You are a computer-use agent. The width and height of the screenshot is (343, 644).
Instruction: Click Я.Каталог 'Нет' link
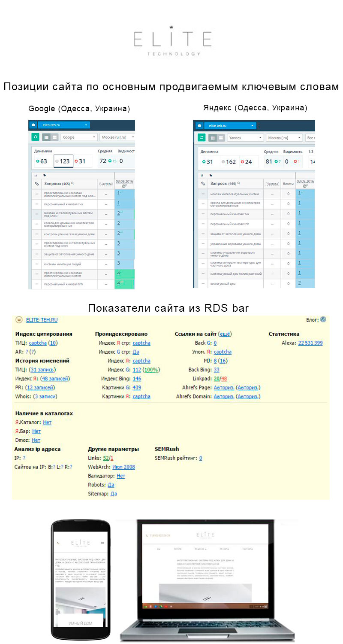point(47,422)
